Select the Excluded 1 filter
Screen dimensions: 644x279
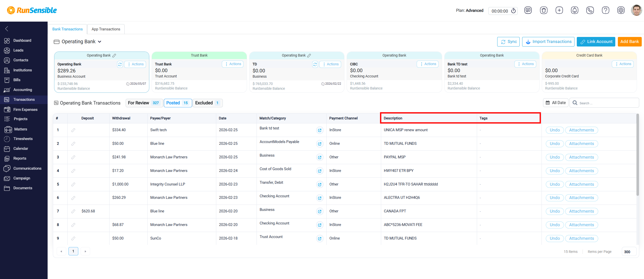coord(207,103)
